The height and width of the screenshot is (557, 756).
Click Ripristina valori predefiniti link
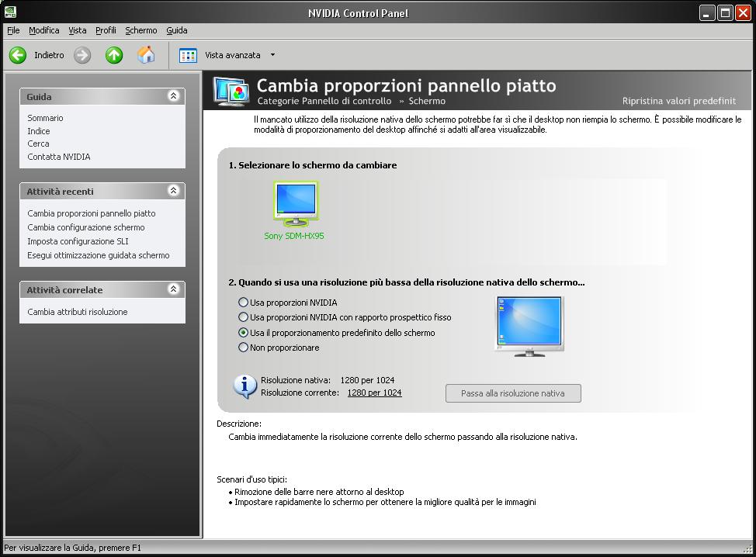pyautogui.click(x=679, y=101)
